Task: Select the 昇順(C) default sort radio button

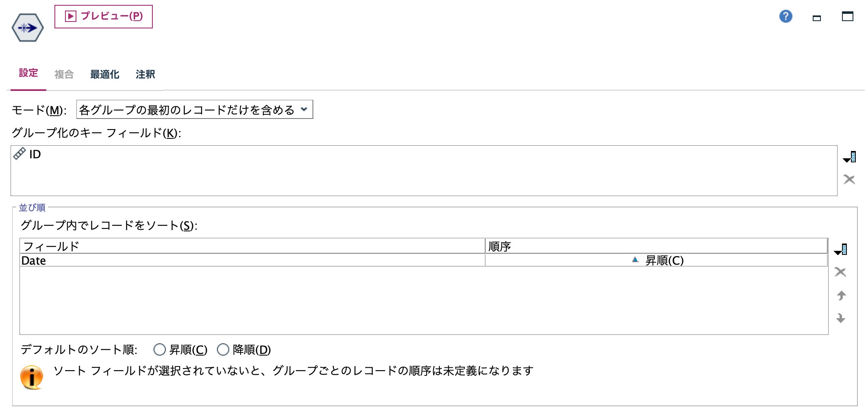Action: point(159,349)
